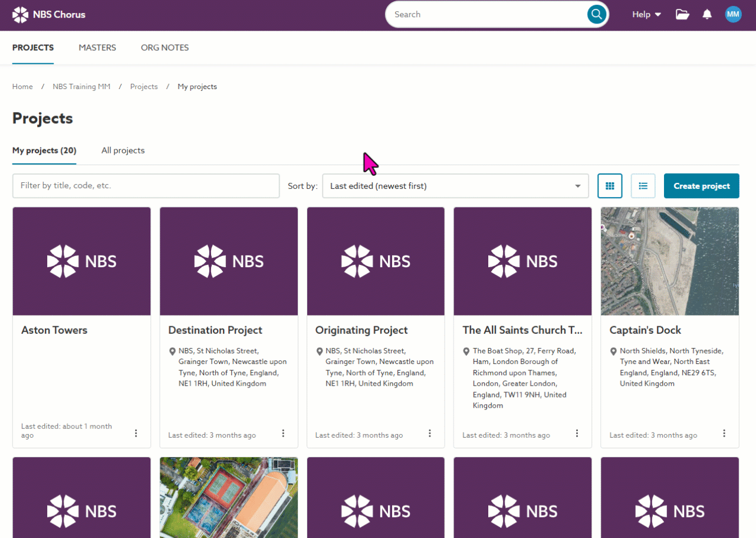Open the Originating Project title
The image size is (756, 538).
361,330
